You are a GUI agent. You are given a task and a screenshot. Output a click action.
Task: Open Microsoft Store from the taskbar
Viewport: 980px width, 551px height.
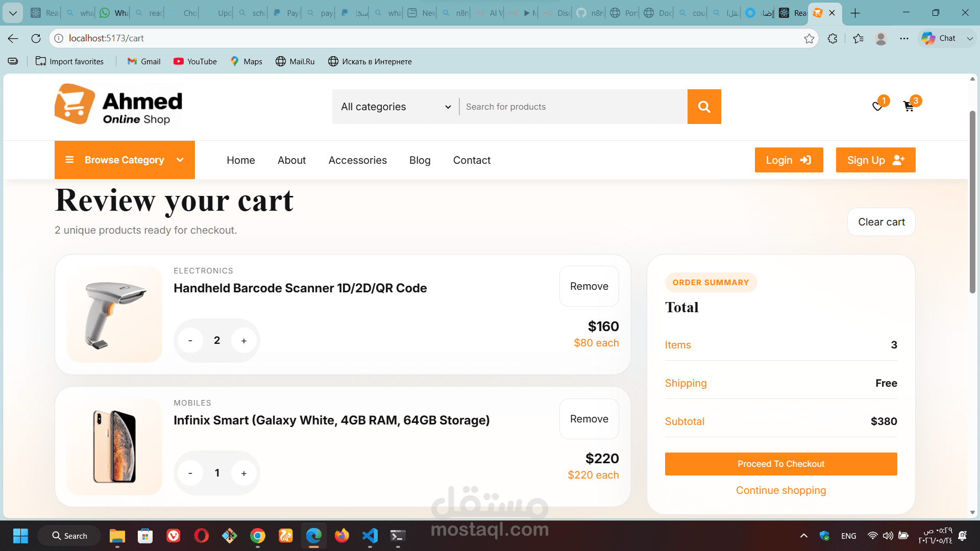tap(145, 536)
